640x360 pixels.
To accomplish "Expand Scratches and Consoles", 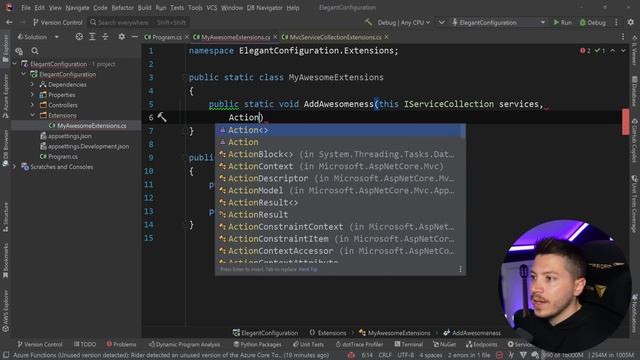I will pos(15,167).
